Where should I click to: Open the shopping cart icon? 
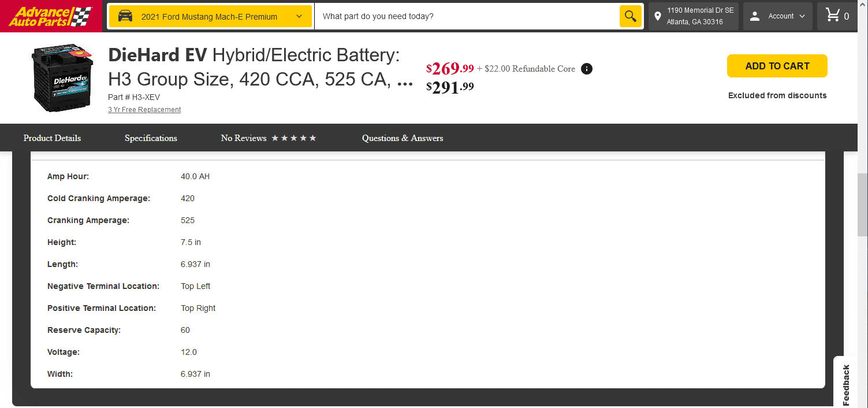(x=833, y=16)
